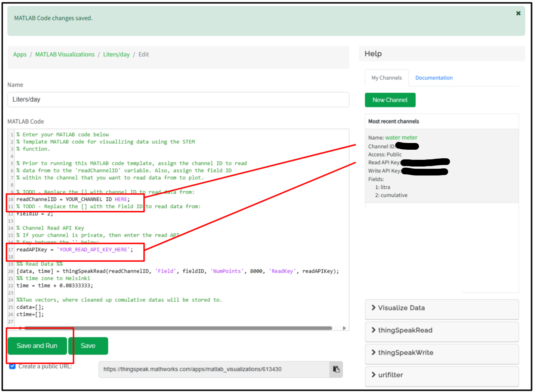This screenshot has height=392, width=533.
Task: Click the right arrow of the code scrollbar
Action: [x=344, y=328]
